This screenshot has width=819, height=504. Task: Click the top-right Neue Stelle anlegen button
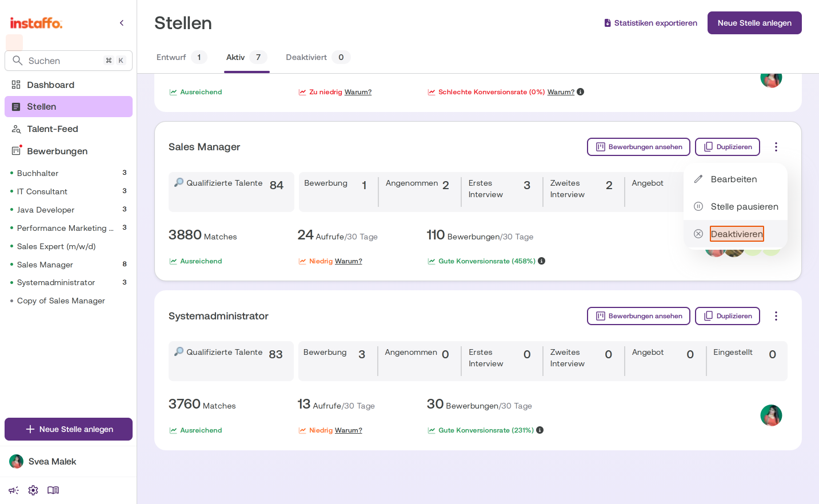pyautogui.click(x=754, y=23)
